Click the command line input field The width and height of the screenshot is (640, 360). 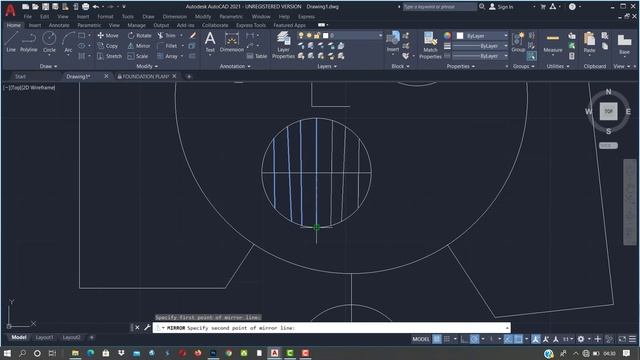pos(331,328)
